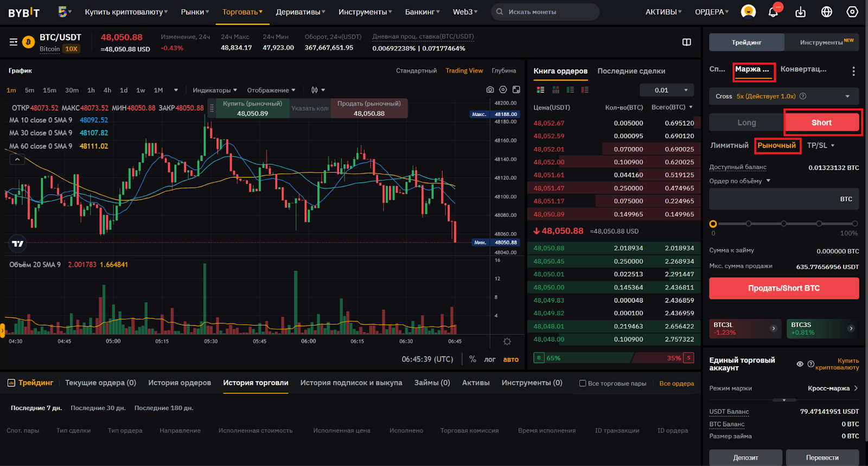Click Перевести button
Image resolution: width=868 pixels, height=466 pixels.
(x=822, y=457)
